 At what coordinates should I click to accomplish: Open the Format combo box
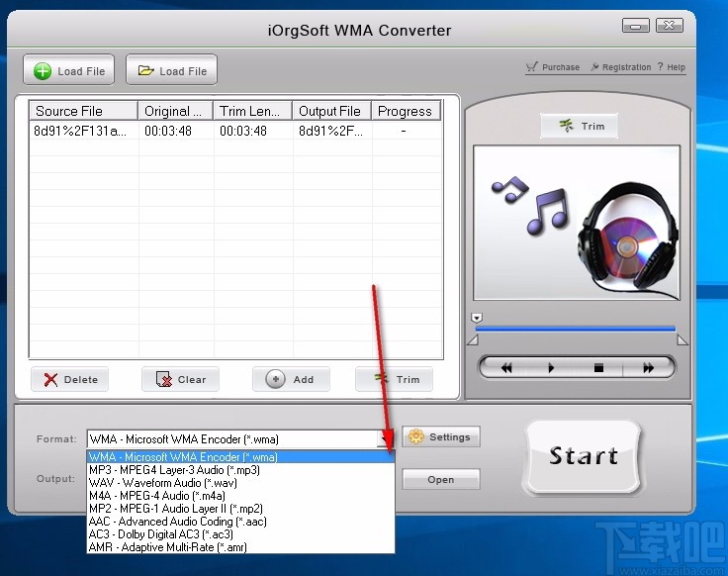coord(240,439)
